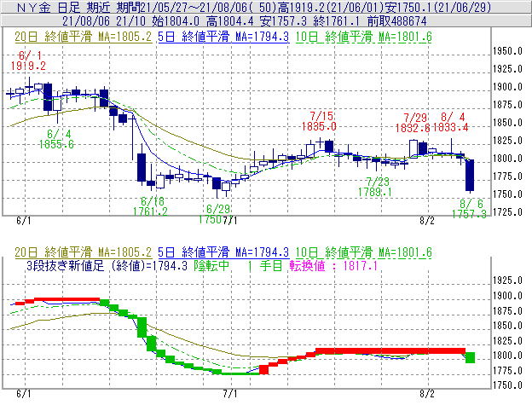
Task: Click the 5日 終値平滑 MA=1794.3 legend in upper chart
Action: click(x=223, y=37)
